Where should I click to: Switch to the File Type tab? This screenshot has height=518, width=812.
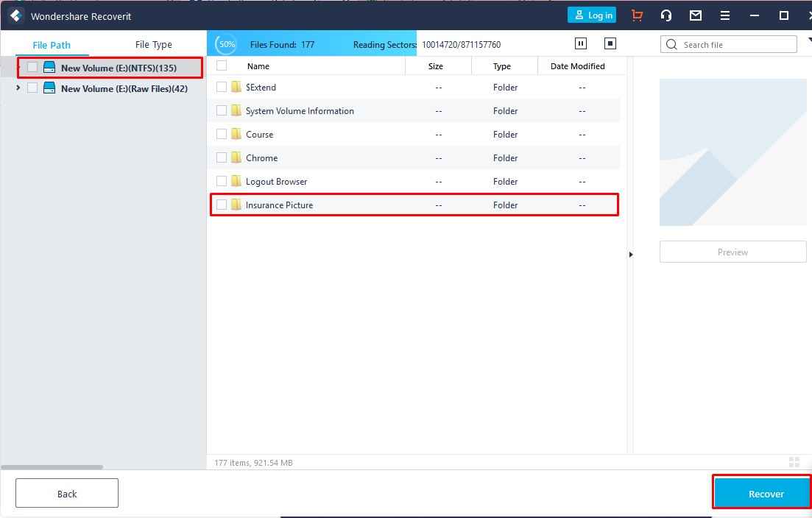[153, 44]
